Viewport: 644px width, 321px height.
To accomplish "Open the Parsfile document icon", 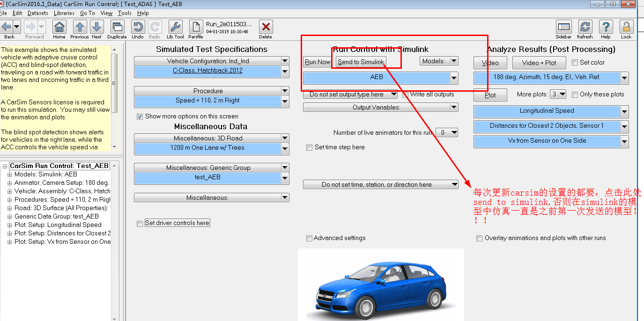I will point(196,27).
